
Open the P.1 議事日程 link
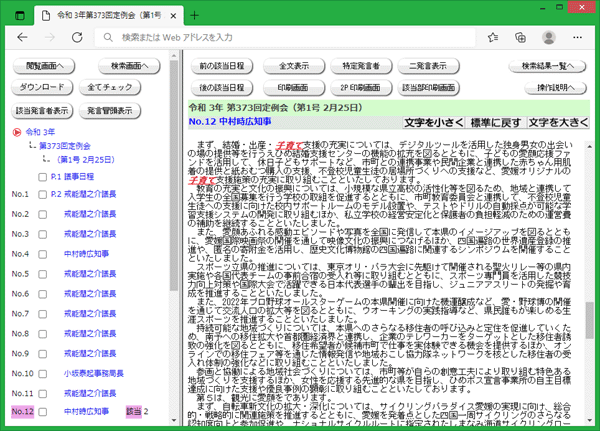point(72,177)
